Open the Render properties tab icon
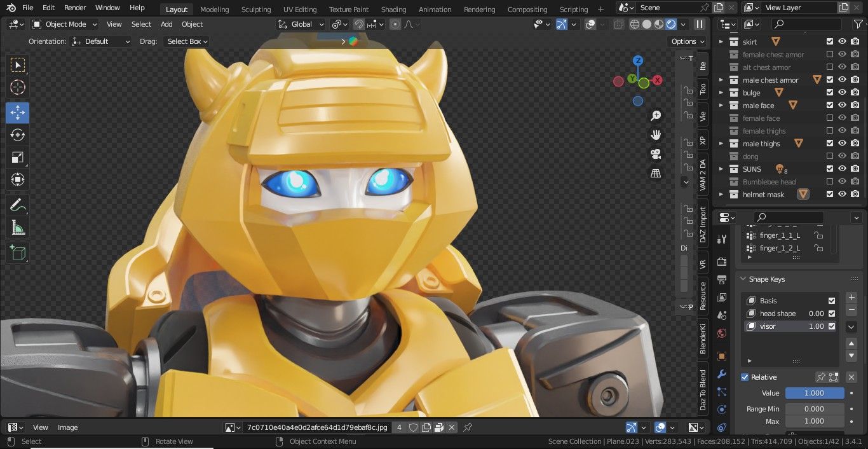The height and width of the screenshot is (449, 868). (721, 262)
